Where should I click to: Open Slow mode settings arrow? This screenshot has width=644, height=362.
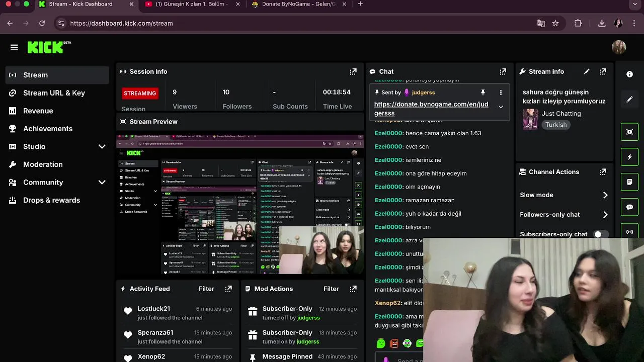[605, 195]
